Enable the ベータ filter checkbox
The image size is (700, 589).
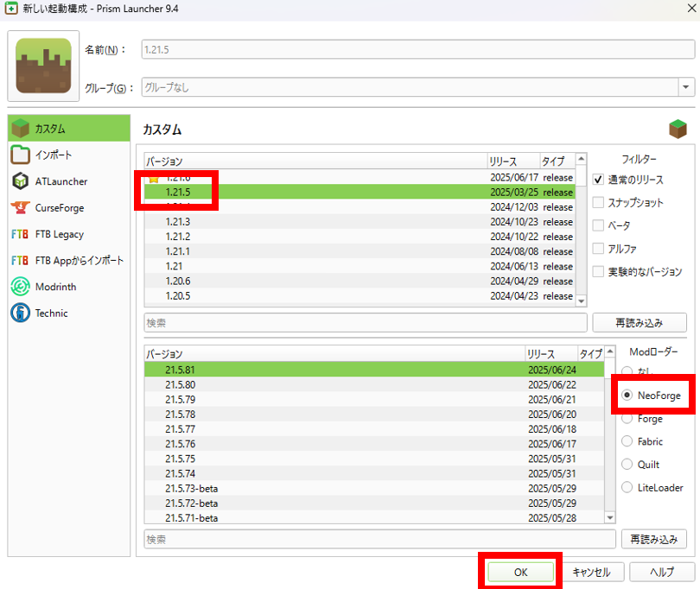[x=598, y=225]
